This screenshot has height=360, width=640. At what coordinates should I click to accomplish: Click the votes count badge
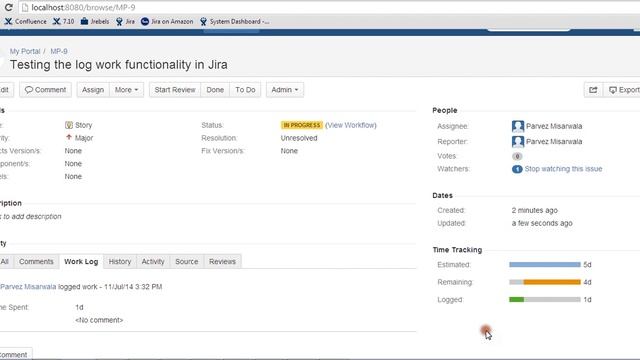point(517,156)
